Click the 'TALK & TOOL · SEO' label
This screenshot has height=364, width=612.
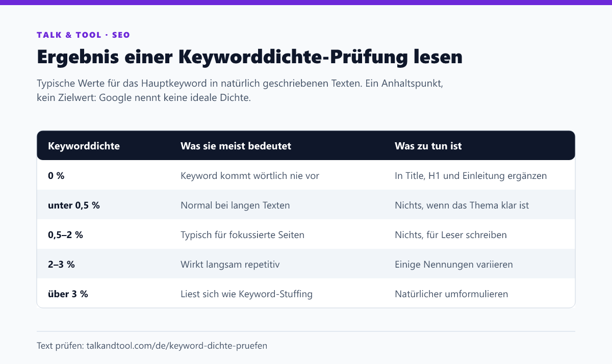point(83,35)
